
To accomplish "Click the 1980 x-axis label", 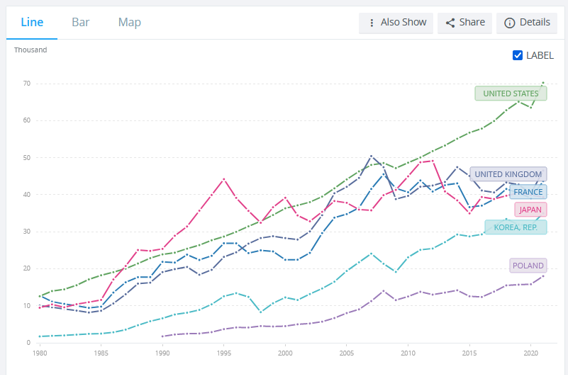I will coord(39,353).
